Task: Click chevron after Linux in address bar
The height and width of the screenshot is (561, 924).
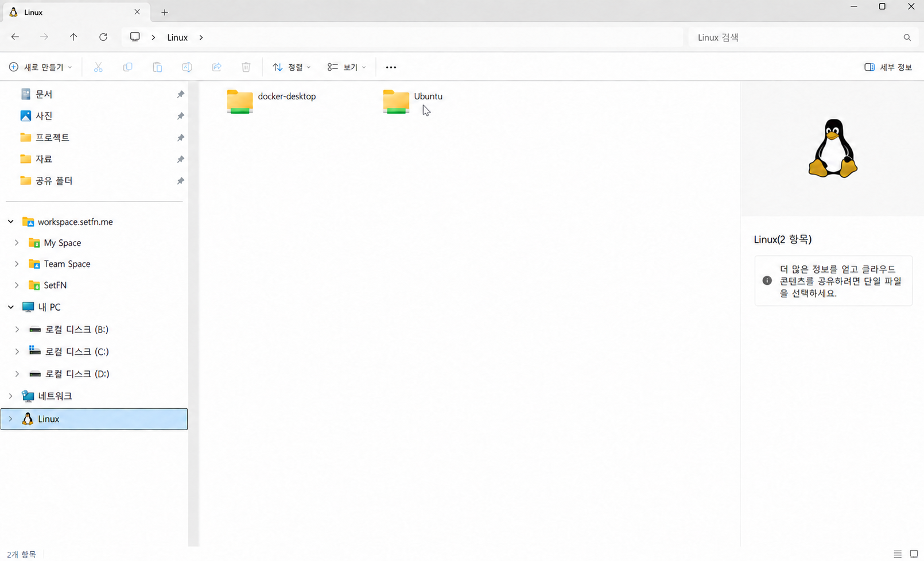Action: click(201, 37)
